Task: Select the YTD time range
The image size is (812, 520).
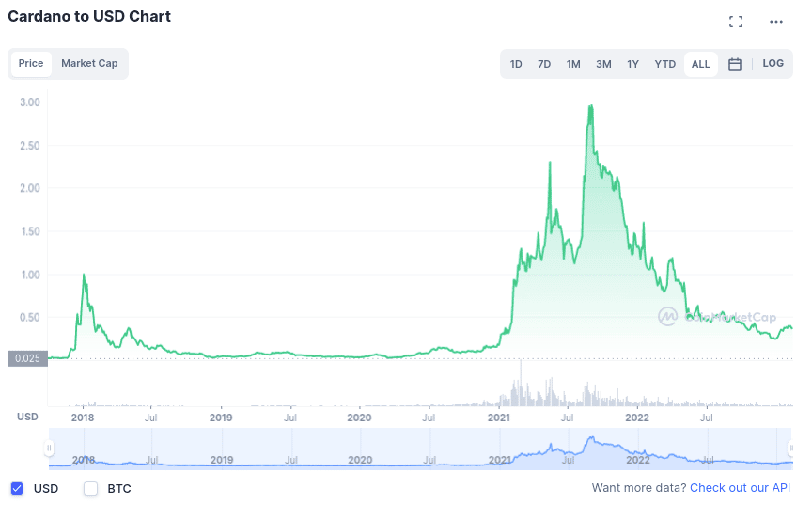Action: [x=665, y=64]
